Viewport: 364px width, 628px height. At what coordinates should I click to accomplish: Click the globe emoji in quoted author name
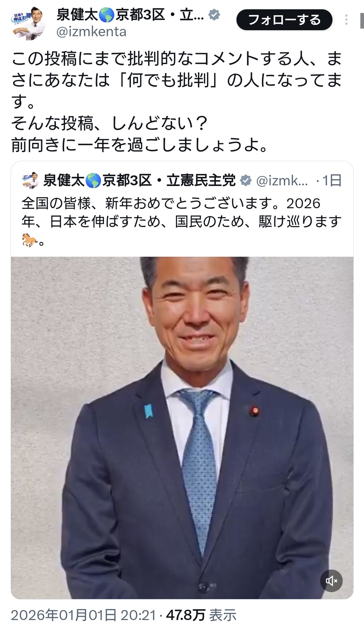[93, 181]
